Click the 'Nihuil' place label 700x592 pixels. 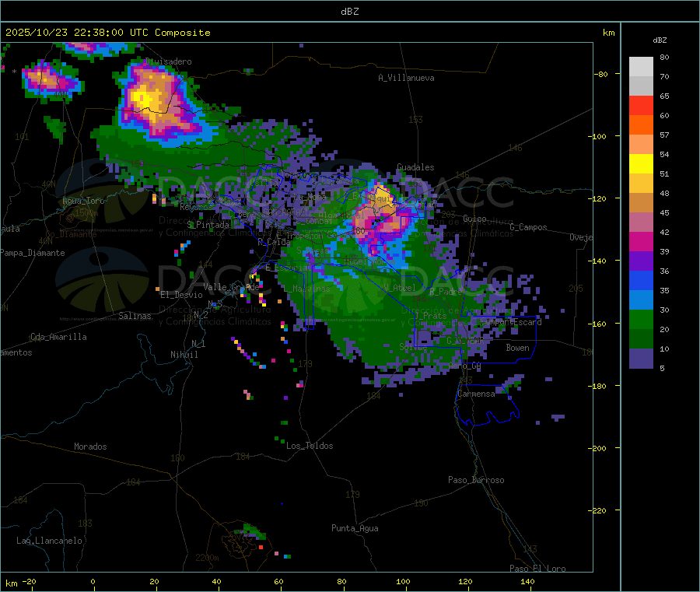tap(184, 355)
